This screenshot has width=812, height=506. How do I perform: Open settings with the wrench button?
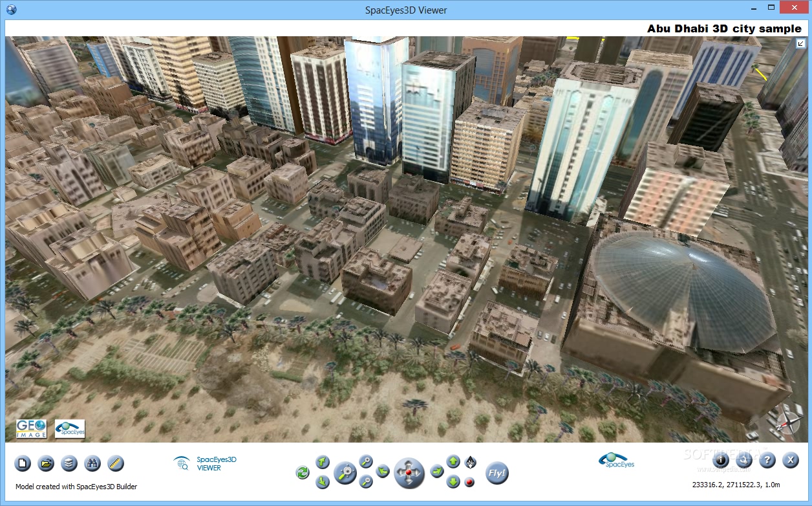(744, 460)
